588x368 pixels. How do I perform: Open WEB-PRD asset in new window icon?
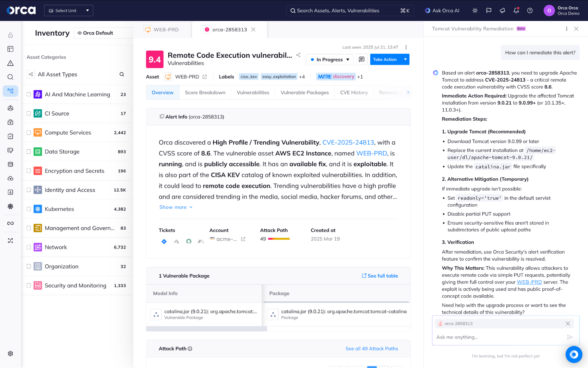click(205, 77)
